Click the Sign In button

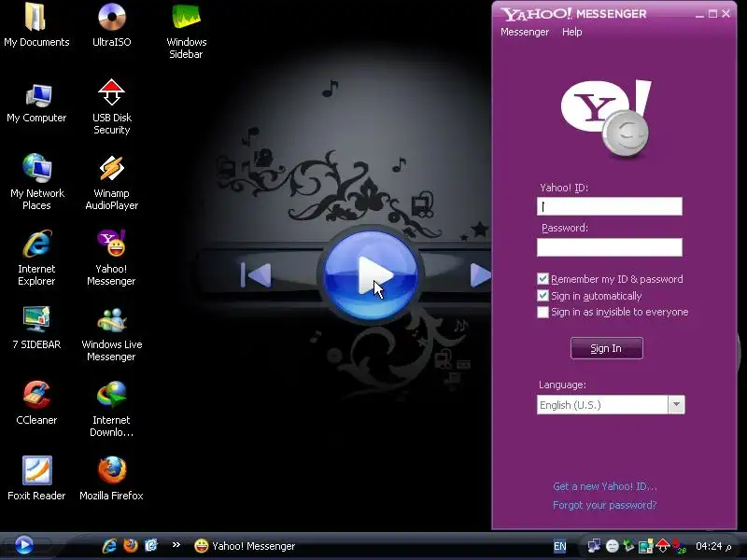[606, 348]
